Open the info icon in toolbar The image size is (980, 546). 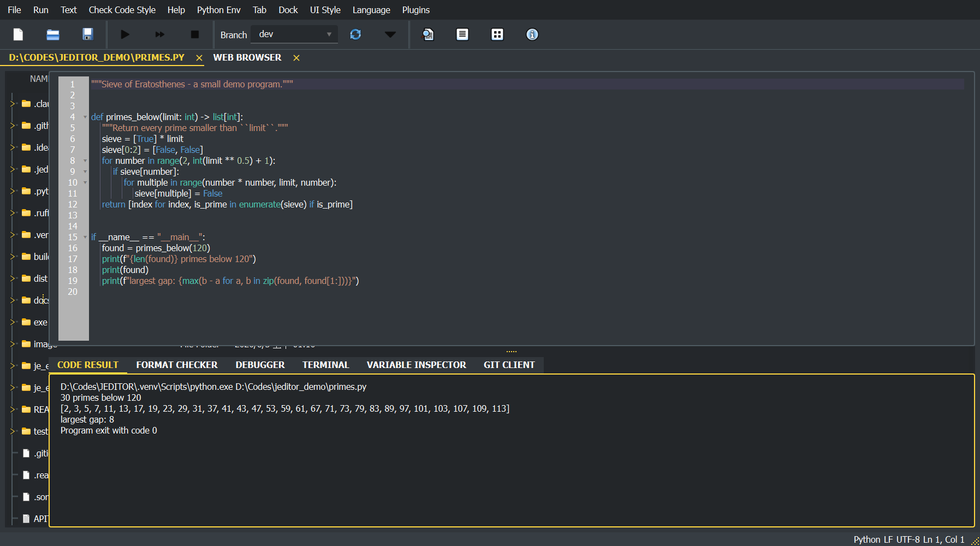[x=532, y=34]
